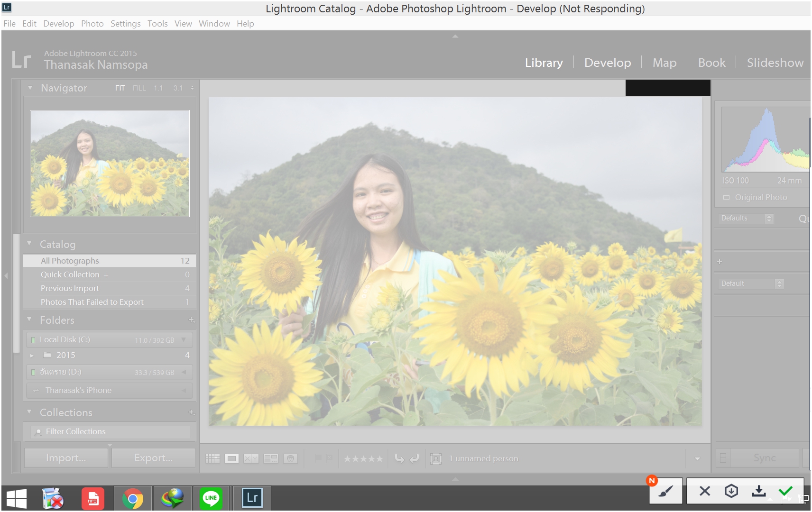Select All Photographs in Catalog
Image resolution: width=812 pixels, height=512 pixels.
[110, 261]
